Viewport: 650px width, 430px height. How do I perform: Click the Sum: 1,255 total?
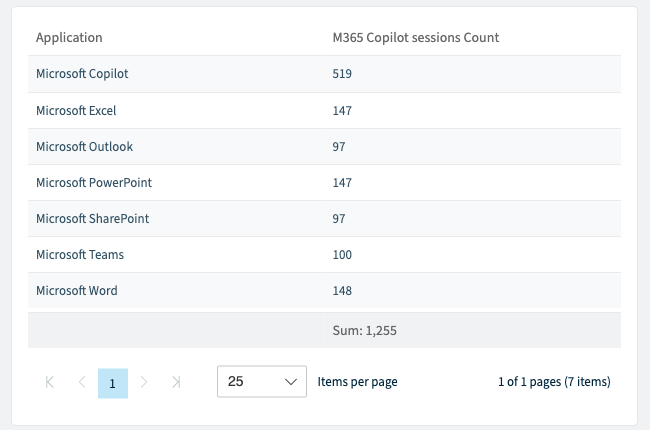pos(364,330)
